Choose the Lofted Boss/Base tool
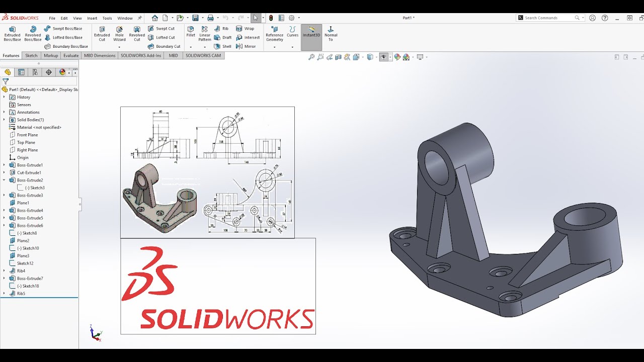644x362 pixels. click(63, 37)
